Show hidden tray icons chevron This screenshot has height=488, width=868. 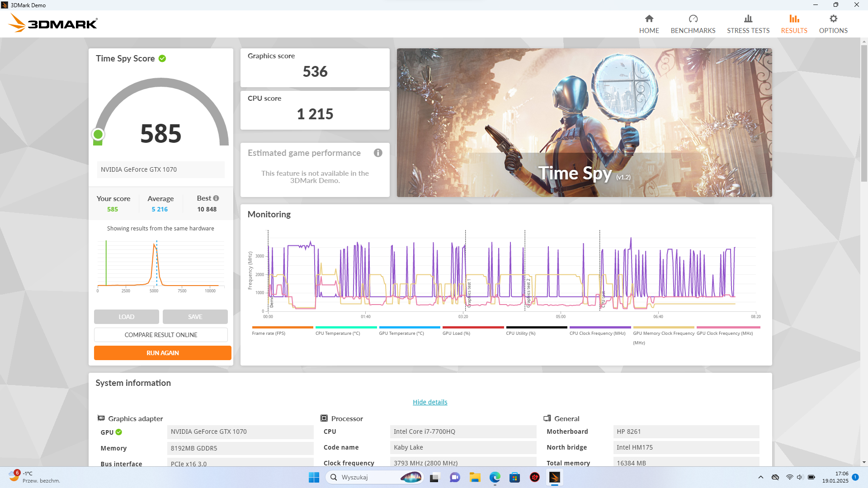click(761, 477)
